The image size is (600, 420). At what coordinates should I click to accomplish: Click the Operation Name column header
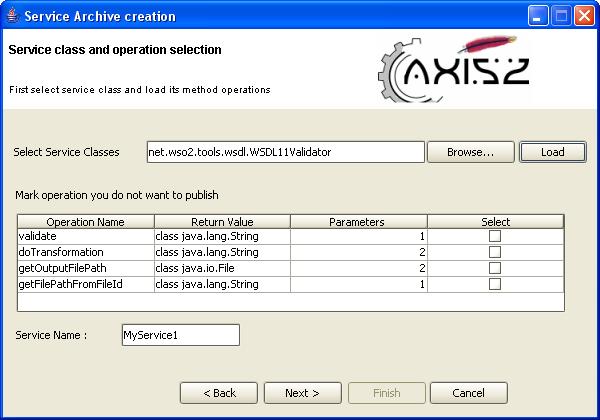coord(85,221)
